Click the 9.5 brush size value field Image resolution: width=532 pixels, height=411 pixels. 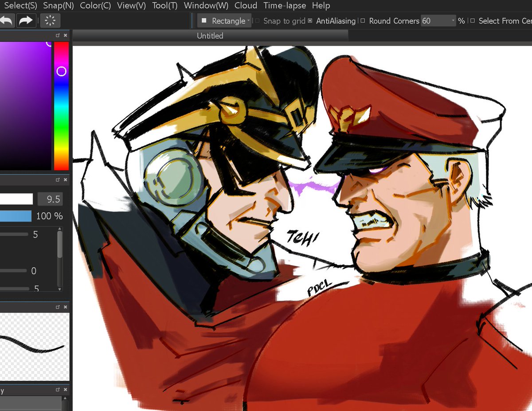click(50, 199)
